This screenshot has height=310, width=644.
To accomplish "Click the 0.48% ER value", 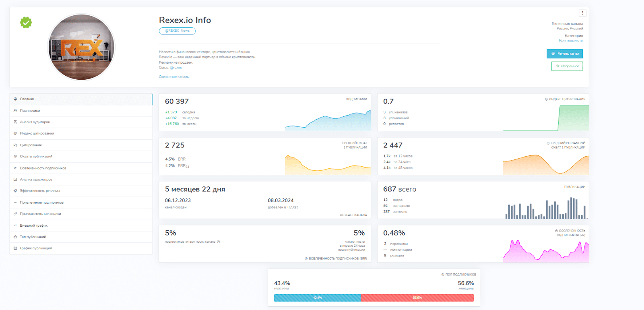I will [394, 233].
